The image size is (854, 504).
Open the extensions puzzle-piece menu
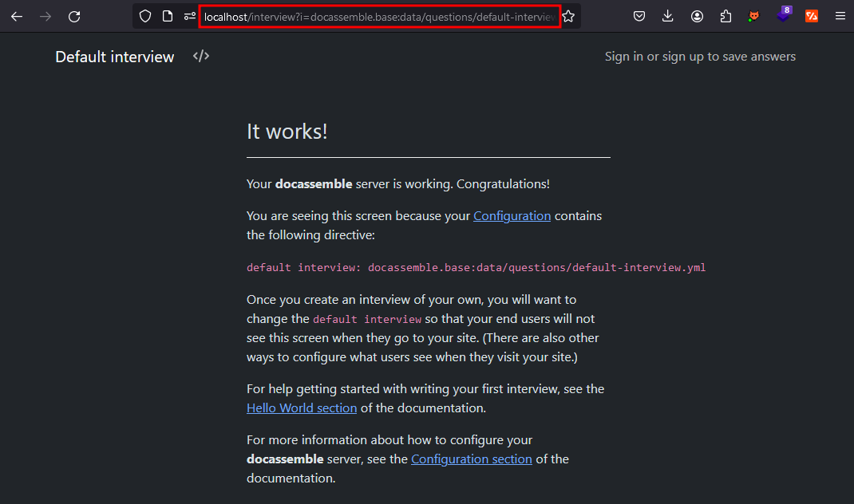(726, 16)
